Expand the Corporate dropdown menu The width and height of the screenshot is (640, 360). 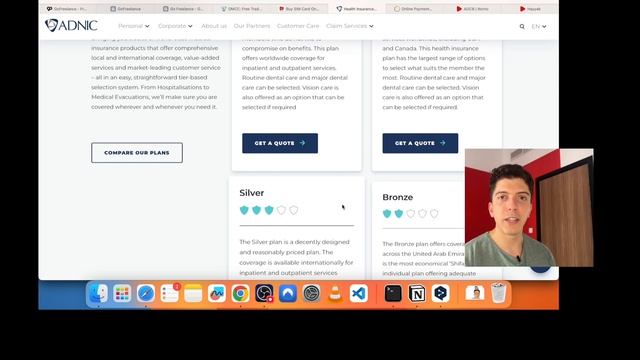pyautogui.click(x=175, y=26)
